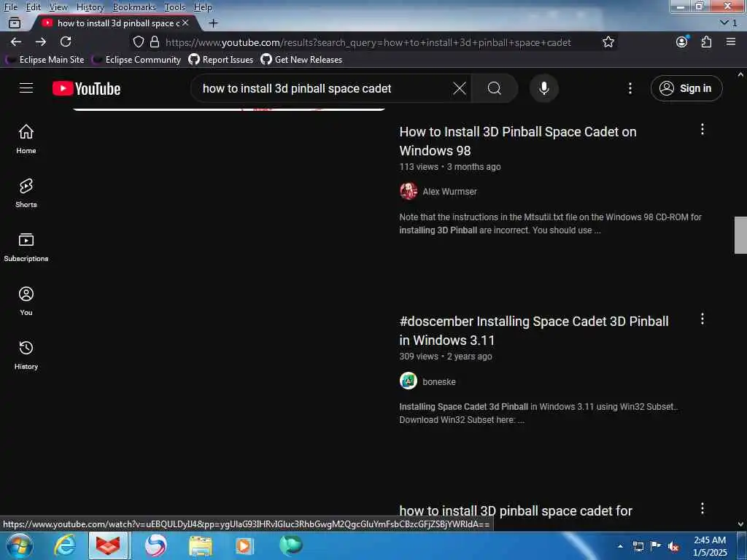
Task: Open the Eclipse Community bookmark
Action: (136, 60)
